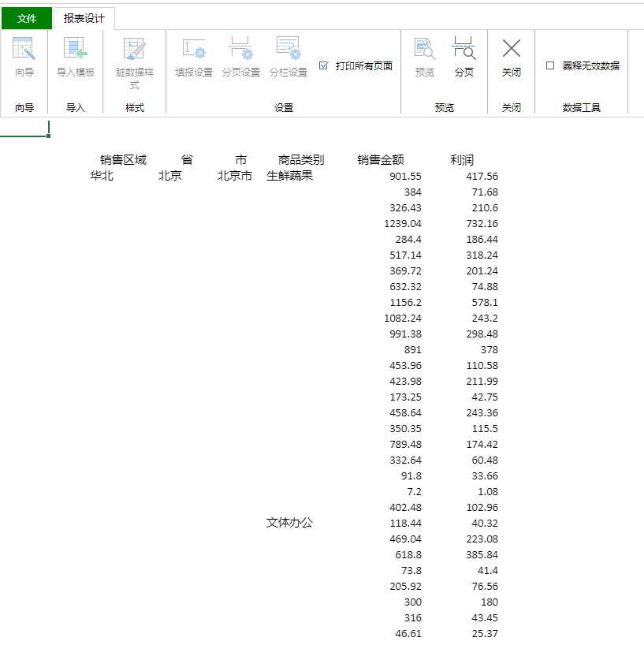Select the 省 header cell
The width and height of the screenshot is (644, 645).
pos(187,159)
